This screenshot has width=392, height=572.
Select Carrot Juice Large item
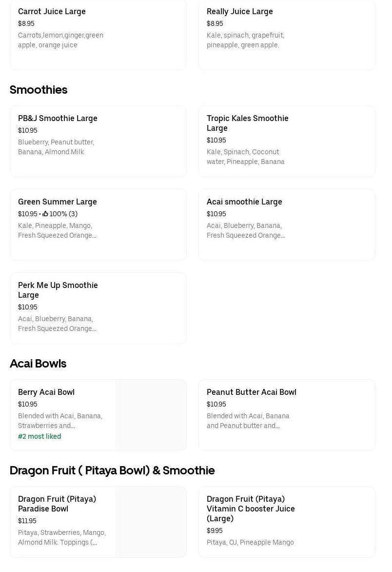[52, 11]
